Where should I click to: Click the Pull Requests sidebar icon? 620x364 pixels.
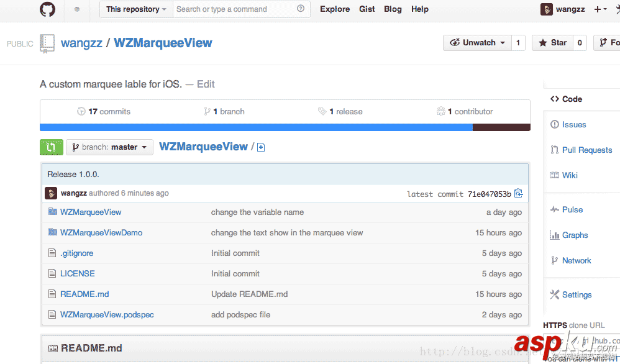[554, 150]
